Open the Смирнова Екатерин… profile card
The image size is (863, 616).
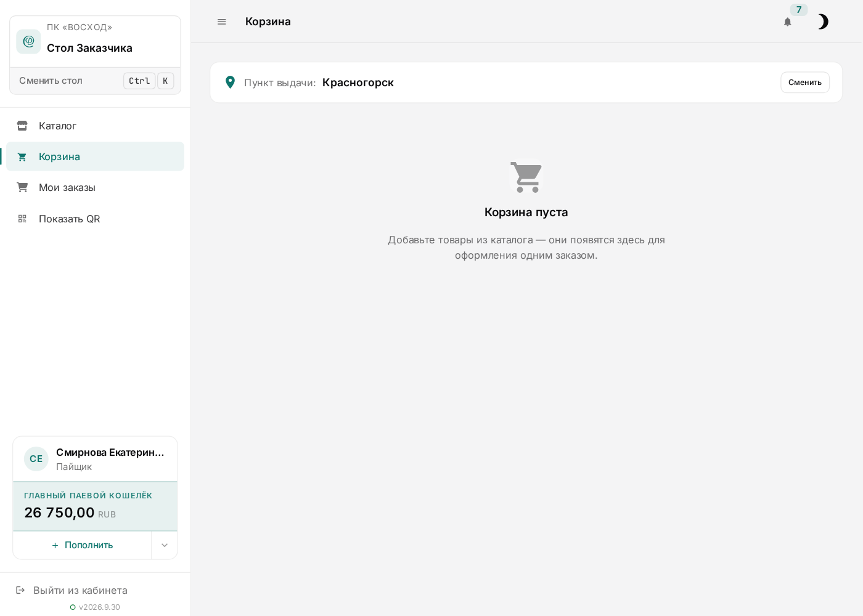click(95, 459)
